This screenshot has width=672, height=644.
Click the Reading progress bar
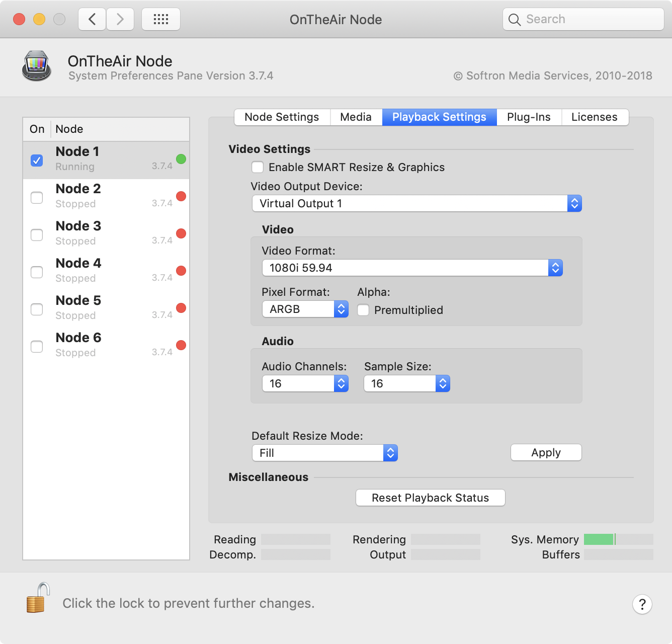(x=296, y=539)
